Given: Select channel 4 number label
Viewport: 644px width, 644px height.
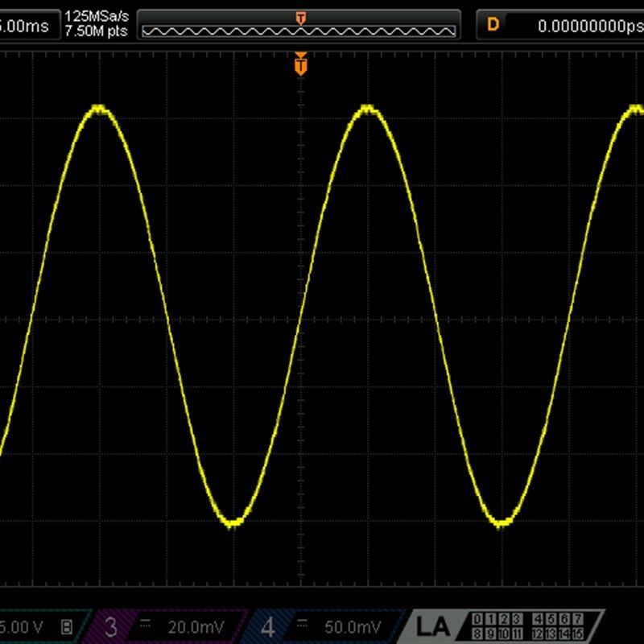Looking at the screenshot, I should click(268, 627).
